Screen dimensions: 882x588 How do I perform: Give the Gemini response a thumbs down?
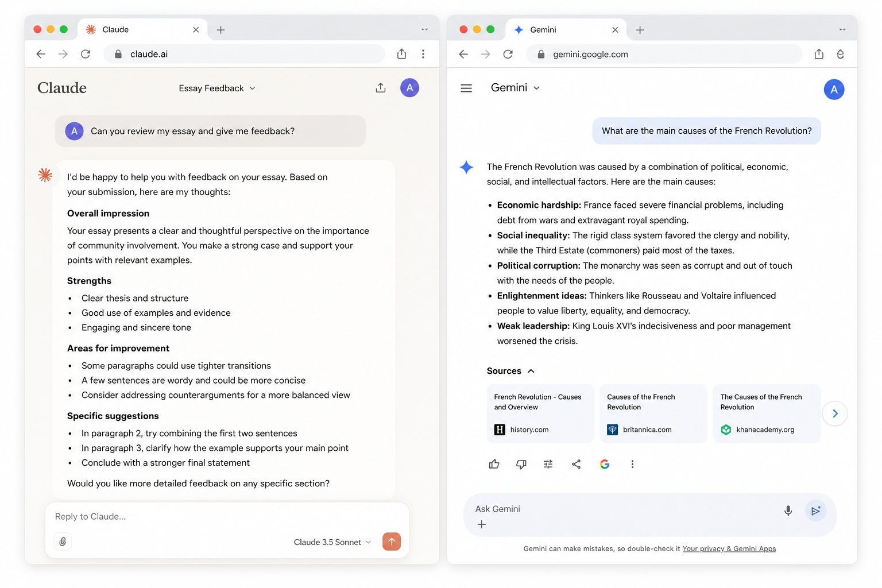coord(521,464)
